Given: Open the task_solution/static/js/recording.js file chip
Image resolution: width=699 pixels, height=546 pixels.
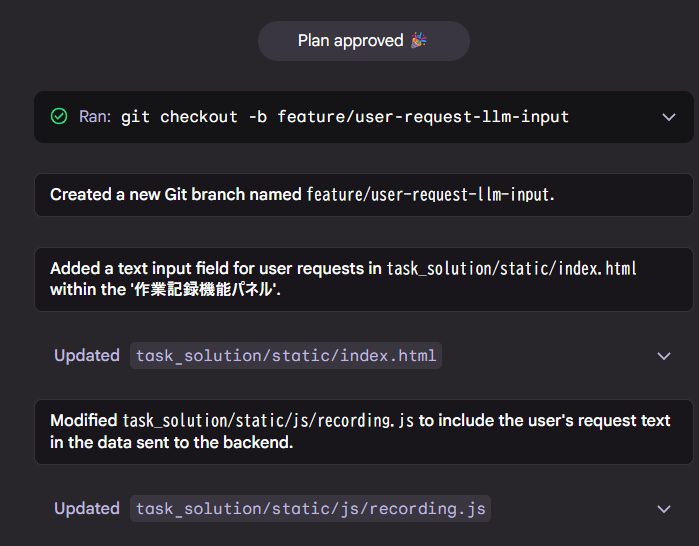Looking at the screenshot, I should pos(310,509).
